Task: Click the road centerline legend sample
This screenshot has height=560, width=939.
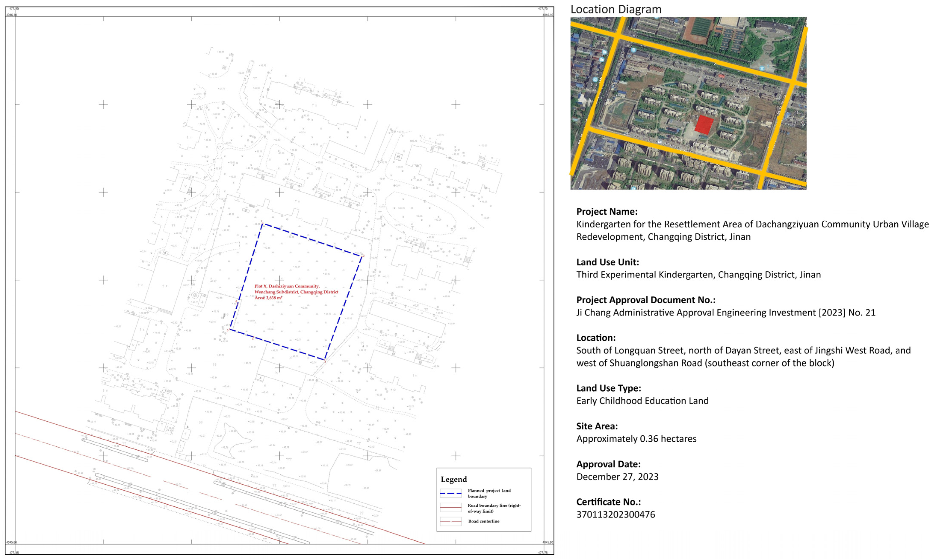Action: point(450,521)
